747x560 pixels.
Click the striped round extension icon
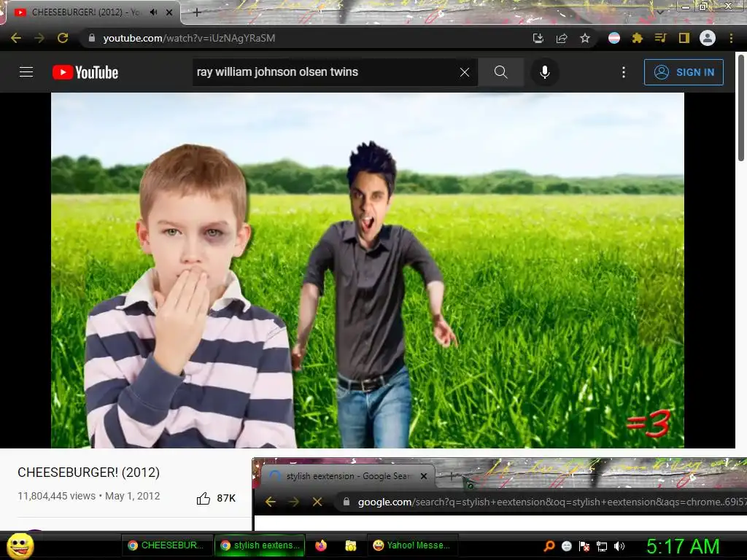614,38
